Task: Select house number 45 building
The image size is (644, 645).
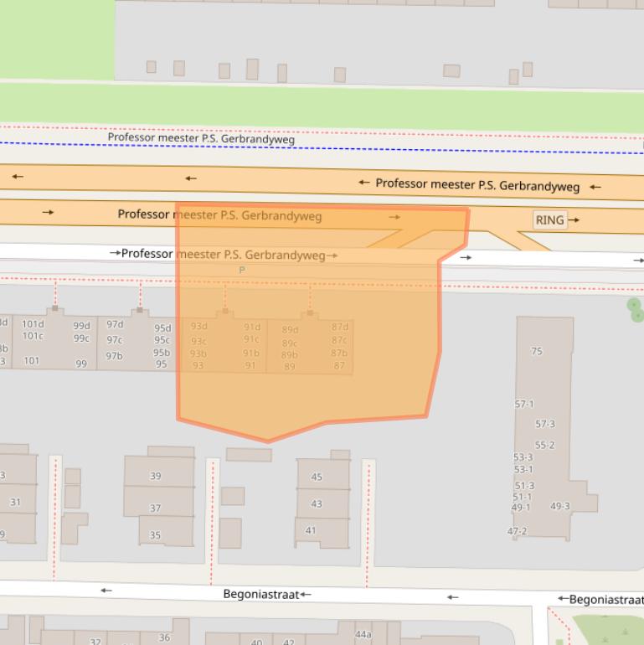Action: pos(317,477)
